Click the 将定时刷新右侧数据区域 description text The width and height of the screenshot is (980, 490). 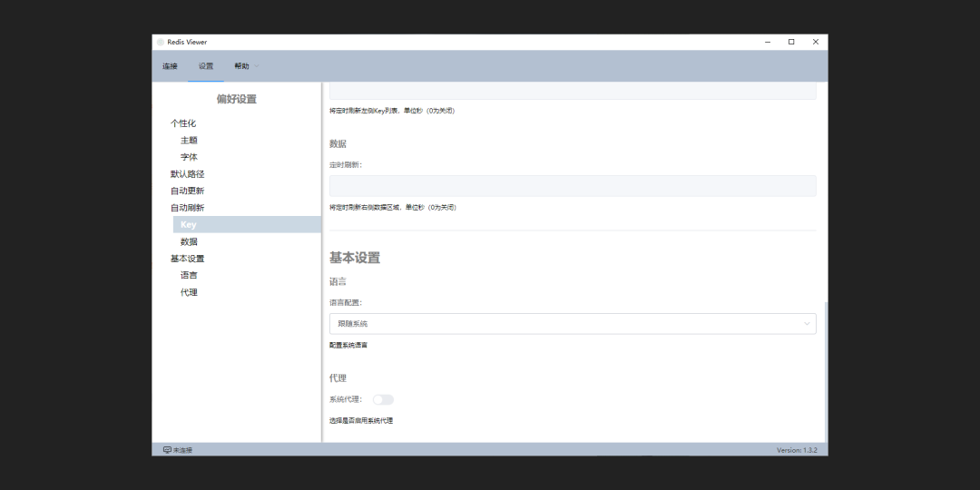pos(393,208)
